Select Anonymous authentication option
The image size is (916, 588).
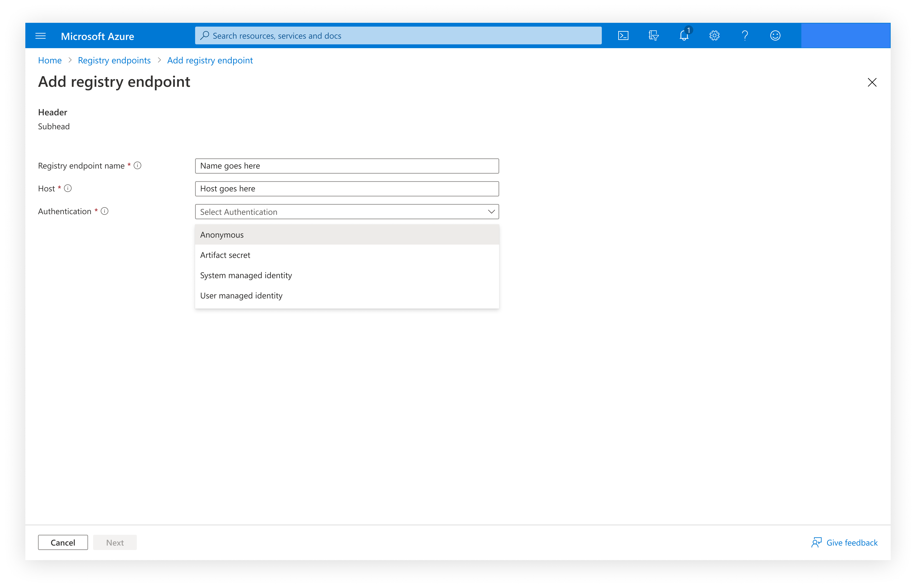point(347,234)
